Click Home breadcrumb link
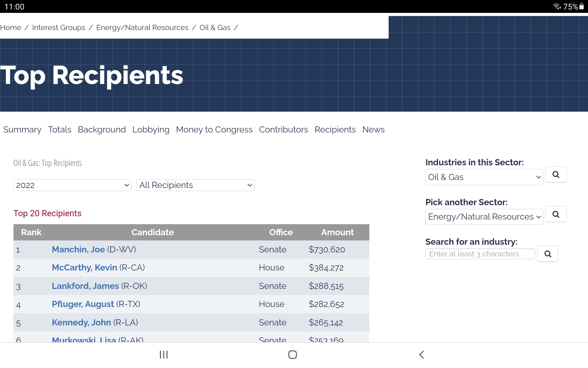 (11, 28)
